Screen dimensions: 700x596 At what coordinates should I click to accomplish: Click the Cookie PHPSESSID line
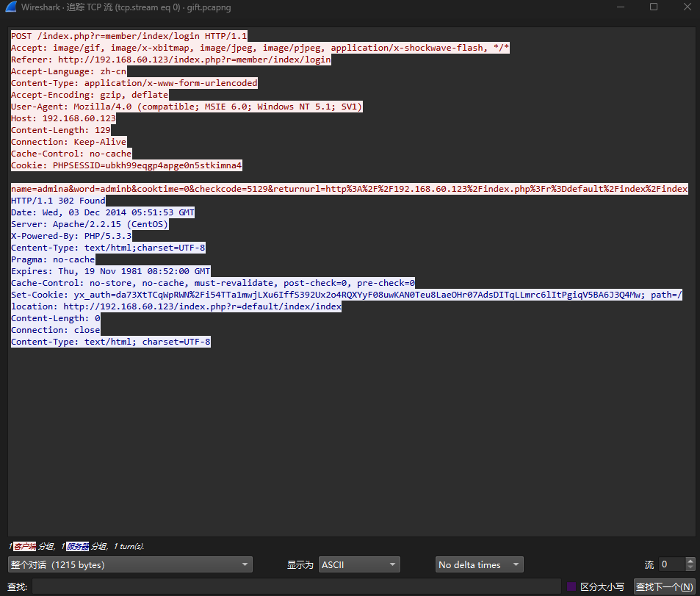coord(126,165)
